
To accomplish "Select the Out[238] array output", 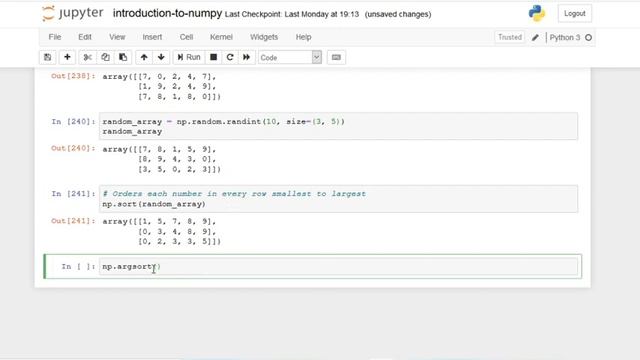I will tap(162, 87).
